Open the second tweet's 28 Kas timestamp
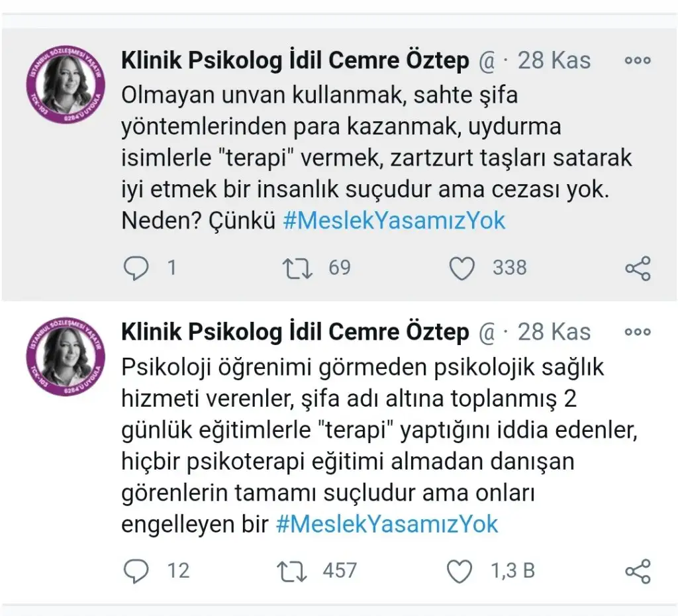This screenshot has width=678, height=616. 554,332
